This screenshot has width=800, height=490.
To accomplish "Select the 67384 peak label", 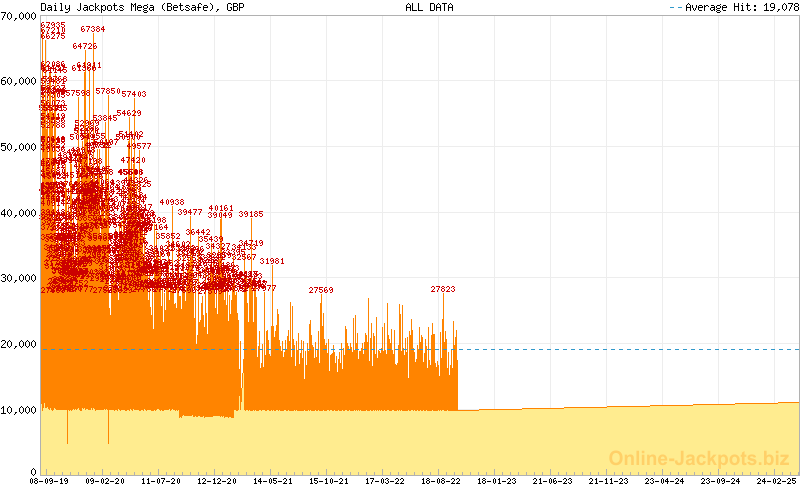I will pos(93,30).
